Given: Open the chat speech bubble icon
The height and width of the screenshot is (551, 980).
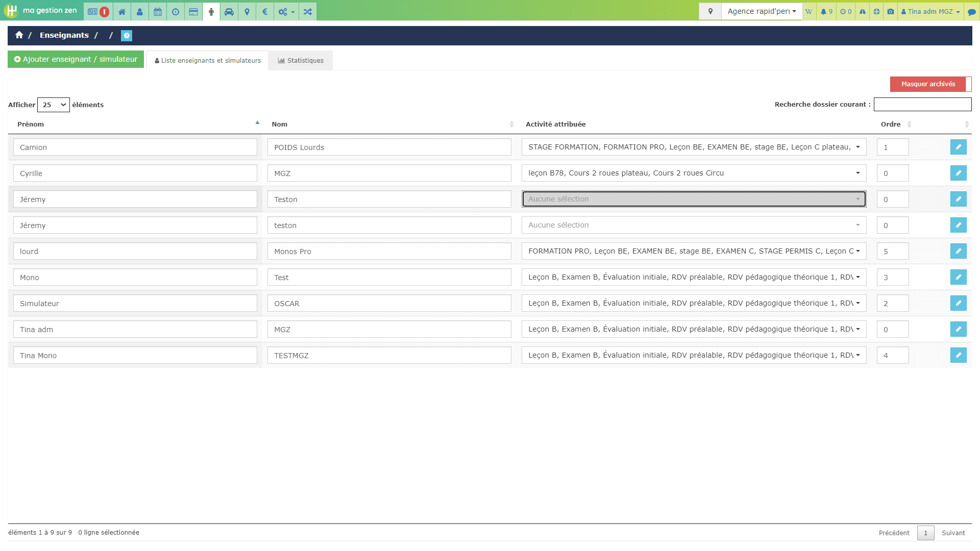Looking at the screenshot, I should pyautogui.click(x=972, y=12).
